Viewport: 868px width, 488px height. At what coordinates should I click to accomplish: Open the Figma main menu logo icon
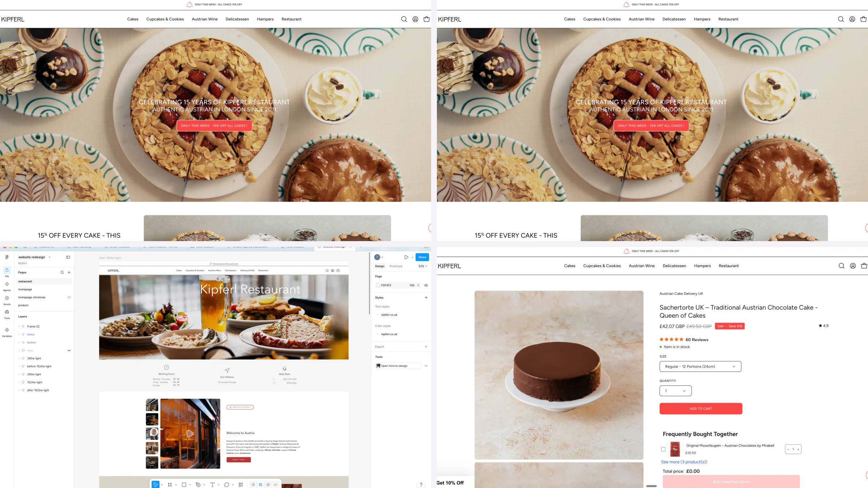[7, 257]
